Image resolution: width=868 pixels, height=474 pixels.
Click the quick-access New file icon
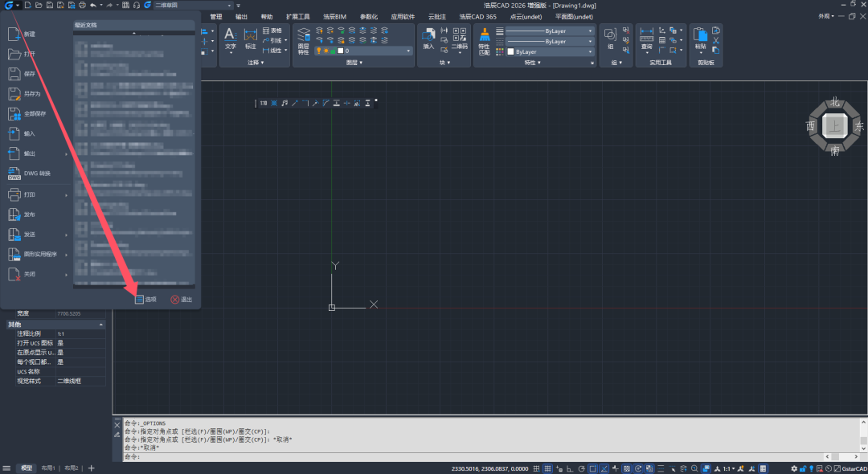pos(27,5)
